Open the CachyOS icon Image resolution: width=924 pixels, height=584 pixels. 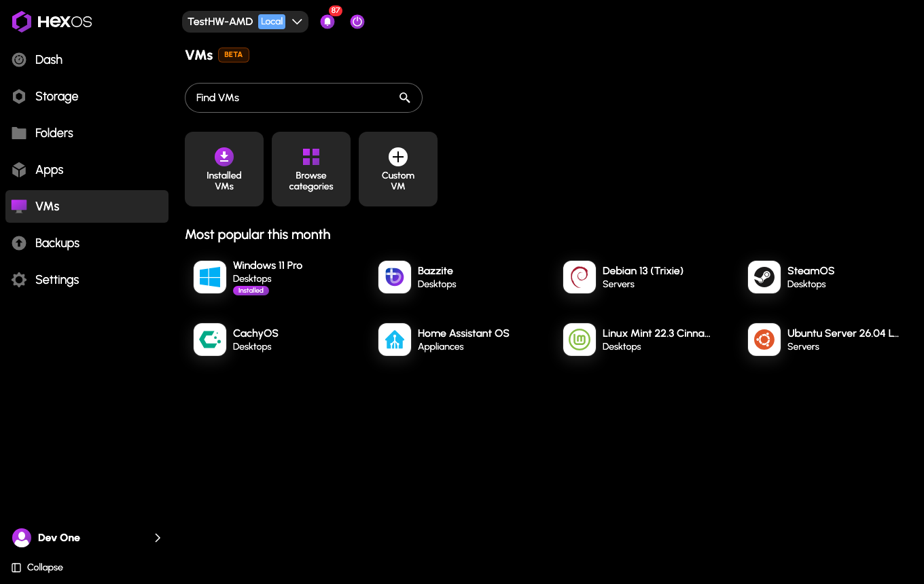[210, 340]
